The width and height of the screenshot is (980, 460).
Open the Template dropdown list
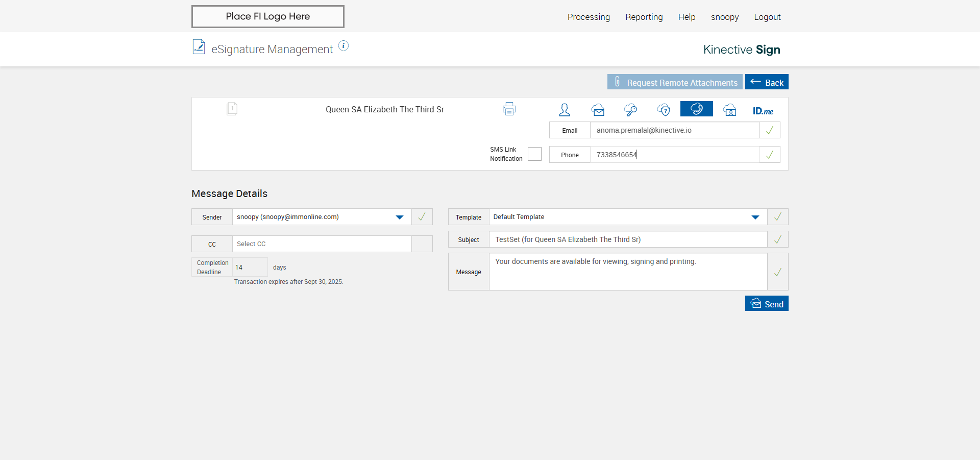tap(755, 217)
